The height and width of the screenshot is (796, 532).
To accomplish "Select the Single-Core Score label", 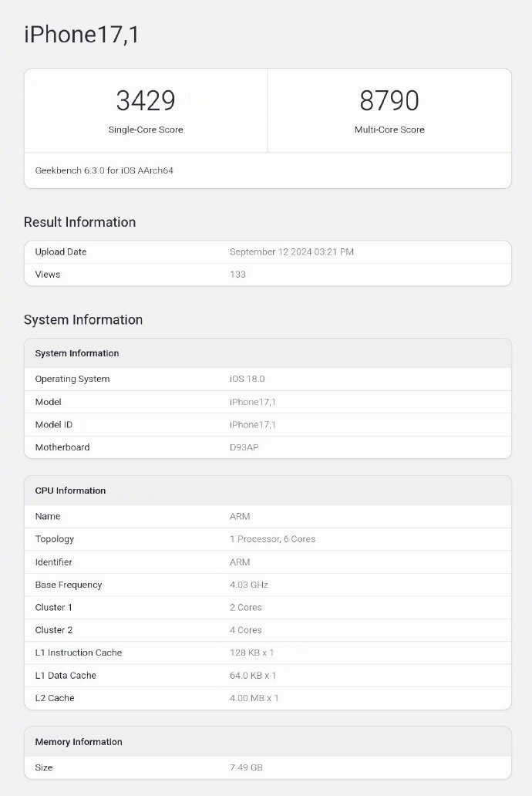I will [x=146, y=130].
